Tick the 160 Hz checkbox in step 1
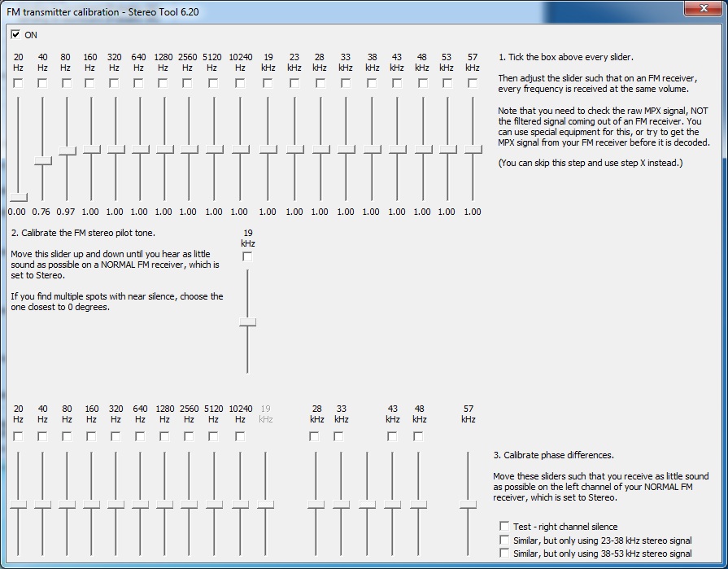 pos(90,83)
